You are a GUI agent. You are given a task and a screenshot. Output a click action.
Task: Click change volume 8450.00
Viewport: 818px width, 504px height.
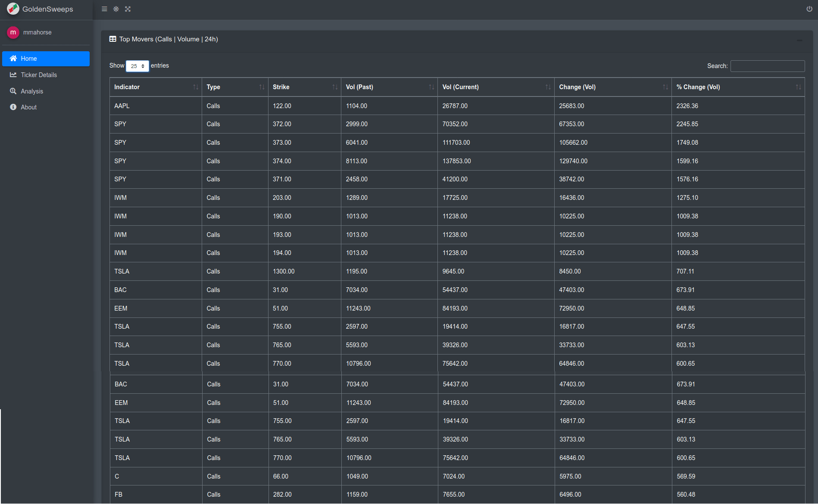coord(570,271)
